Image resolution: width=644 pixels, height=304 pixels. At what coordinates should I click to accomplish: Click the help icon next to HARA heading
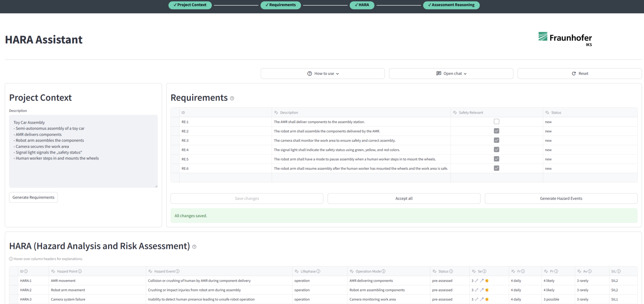pyautogui.click(x=194, y=247)
